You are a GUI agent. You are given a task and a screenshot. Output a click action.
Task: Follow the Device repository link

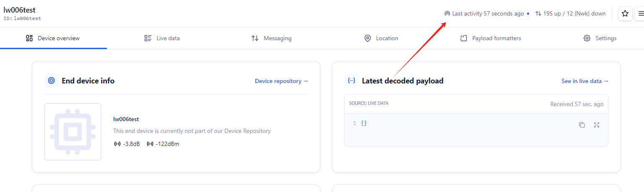pos(281,81)
